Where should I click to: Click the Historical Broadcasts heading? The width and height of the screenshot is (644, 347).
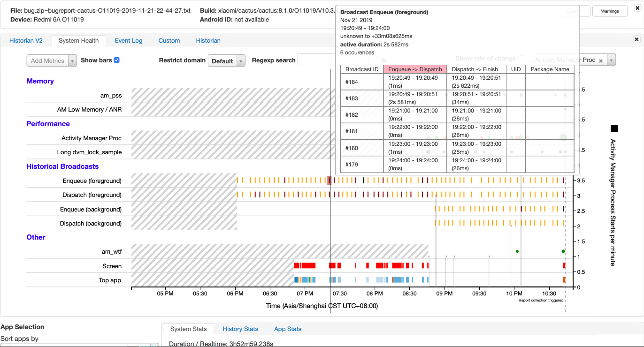click(x=62, y=166)
